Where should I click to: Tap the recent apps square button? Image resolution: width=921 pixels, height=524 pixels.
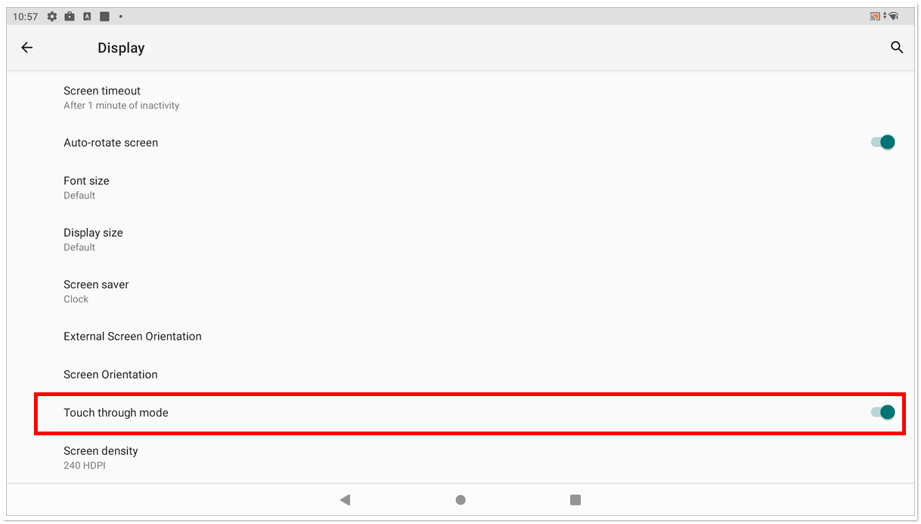tap(576, 500)
